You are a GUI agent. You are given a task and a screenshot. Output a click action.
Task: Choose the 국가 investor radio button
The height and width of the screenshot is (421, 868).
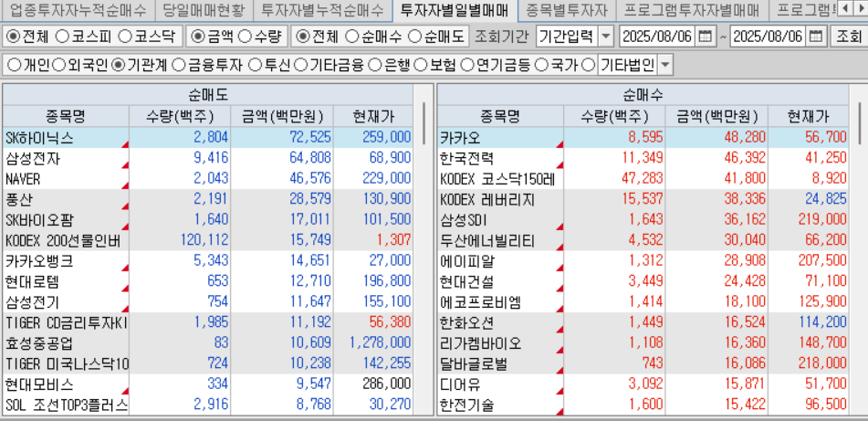point(541,66)
